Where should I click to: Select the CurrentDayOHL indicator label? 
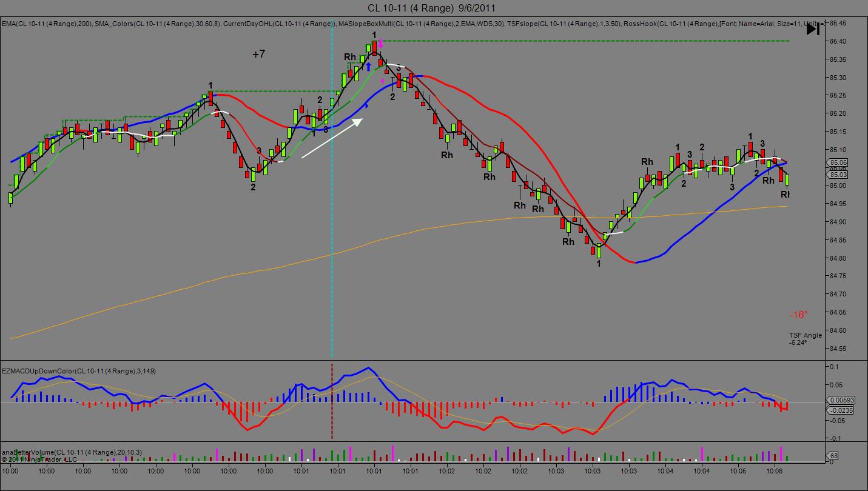(x=280, y=24)
